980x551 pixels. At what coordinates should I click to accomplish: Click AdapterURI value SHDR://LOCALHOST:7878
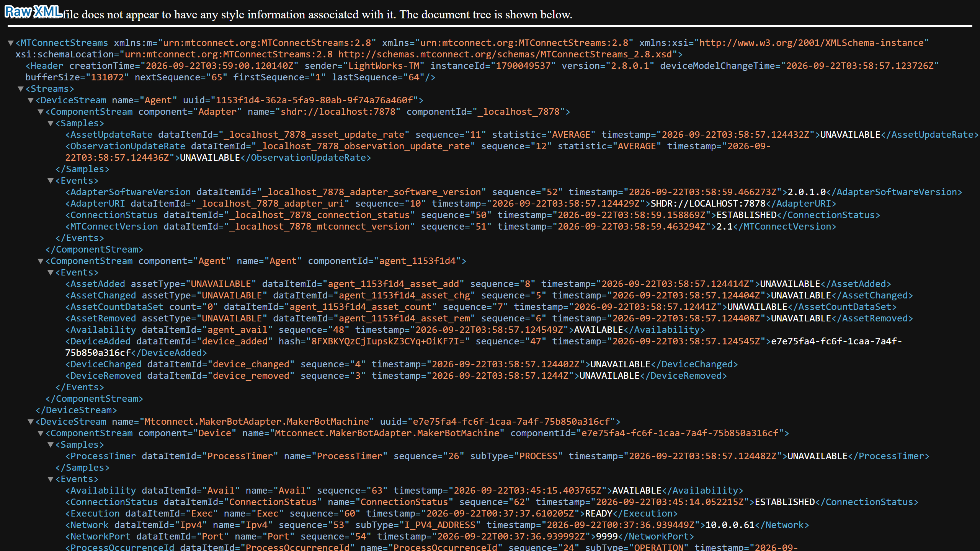pyautogui.click(x=708, y=204)
